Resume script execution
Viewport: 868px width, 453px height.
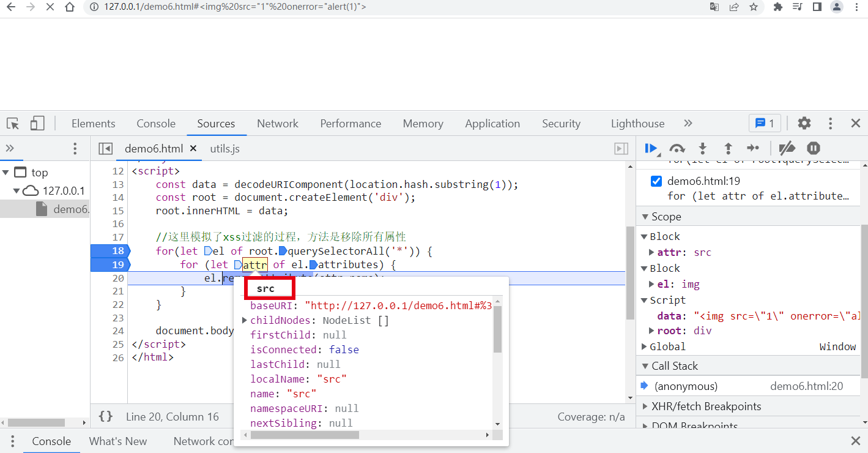pyautogui.click(x=651, y=148)
